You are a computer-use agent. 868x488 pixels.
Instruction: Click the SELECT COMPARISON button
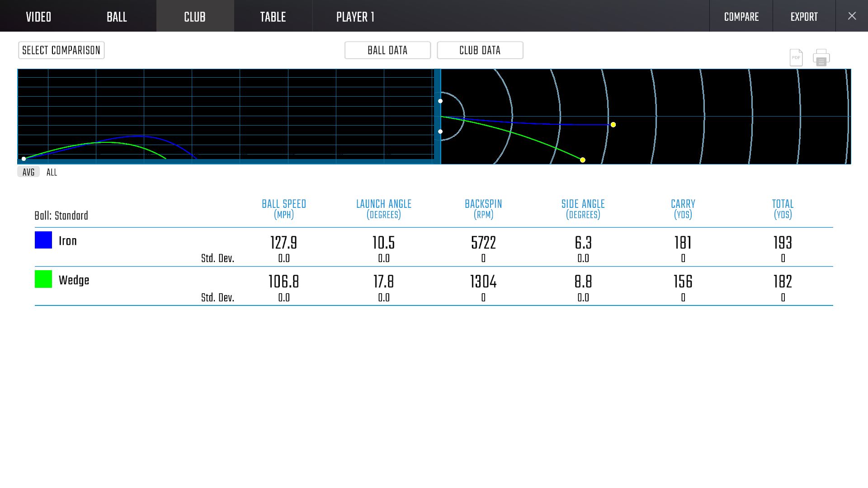click(x=61, y=50)
